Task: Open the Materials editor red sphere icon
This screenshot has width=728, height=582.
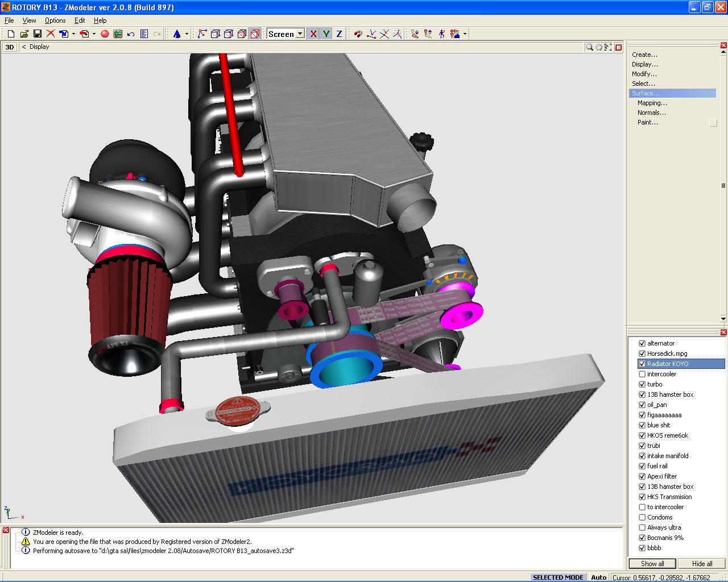Action: coord(105,34)
